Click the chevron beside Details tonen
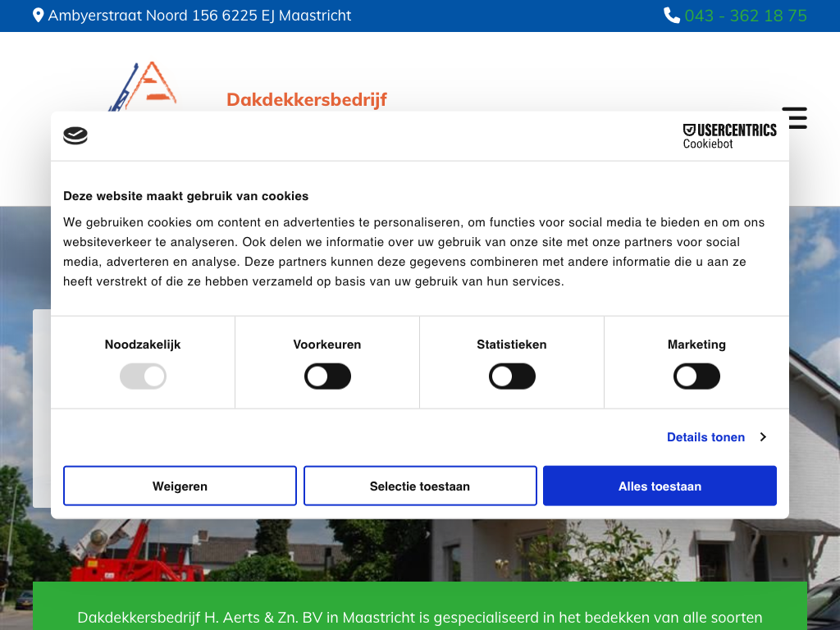 [x=763, y=437]
